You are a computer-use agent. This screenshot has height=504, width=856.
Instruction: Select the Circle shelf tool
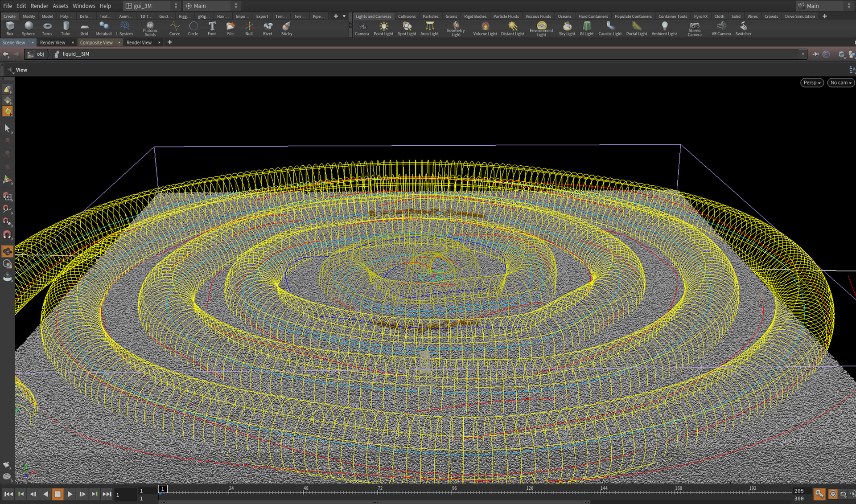point(193,29)
